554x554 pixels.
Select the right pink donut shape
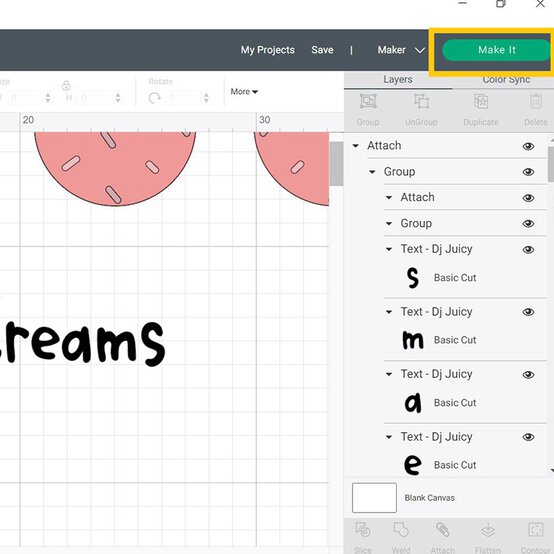[x=291, y=168]
